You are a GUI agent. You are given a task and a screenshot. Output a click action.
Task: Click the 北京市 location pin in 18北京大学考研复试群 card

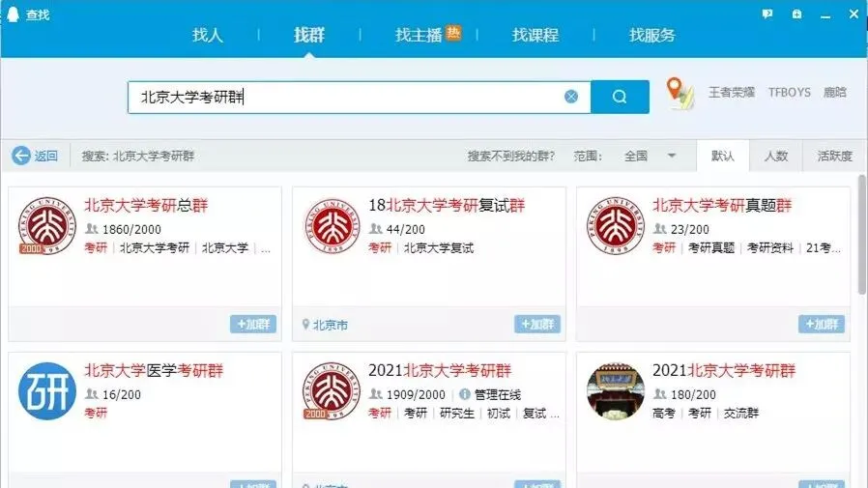click(305, 325)
